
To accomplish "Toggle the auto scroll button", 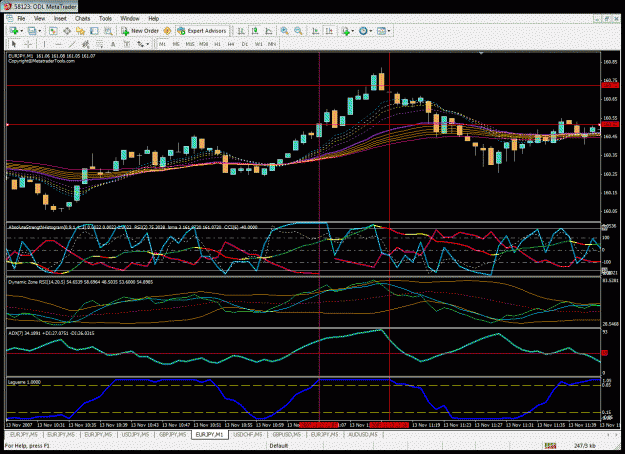I will [x=315, y=31].
